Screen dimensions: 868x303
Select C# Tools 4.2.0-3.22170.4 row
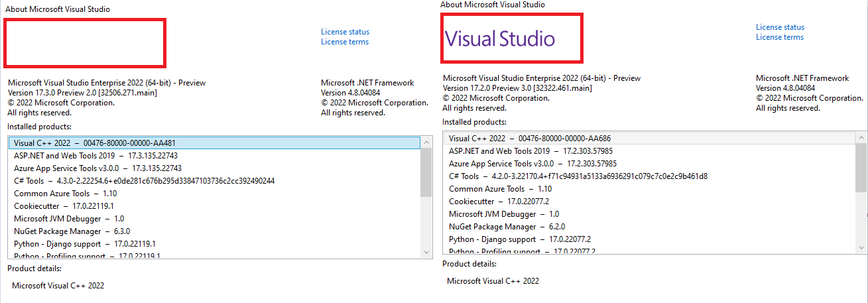coord(649,176)
